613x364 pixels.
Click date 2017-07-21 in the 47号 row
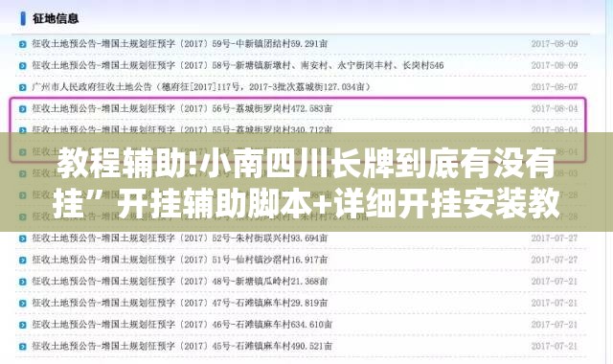click(555, 303)
